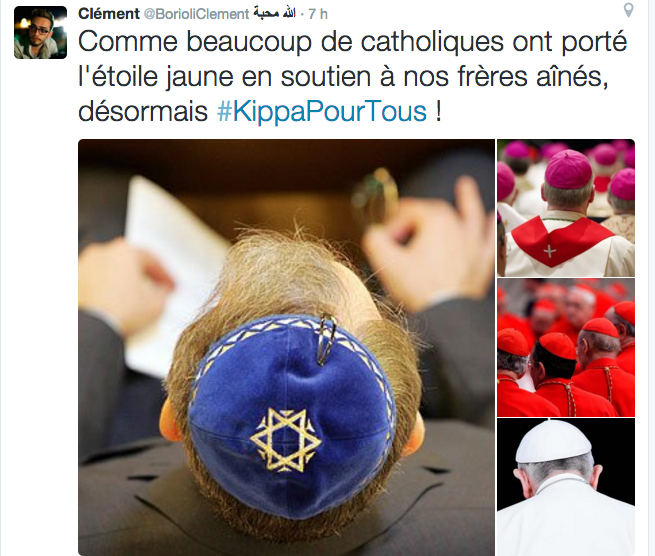Open Clément's profile avatar picture
The image size is (655, 556).
41,32
